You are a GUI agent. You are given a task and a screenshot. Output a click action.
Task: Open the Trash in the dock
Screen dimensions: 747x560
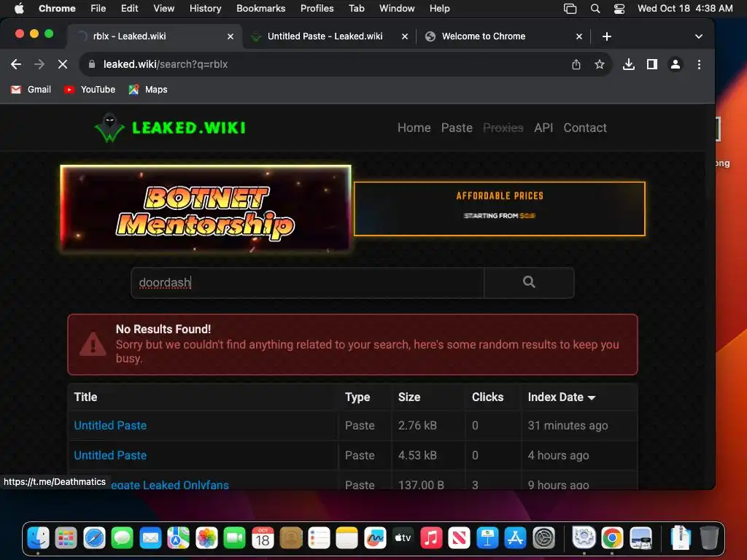[709, 538]
